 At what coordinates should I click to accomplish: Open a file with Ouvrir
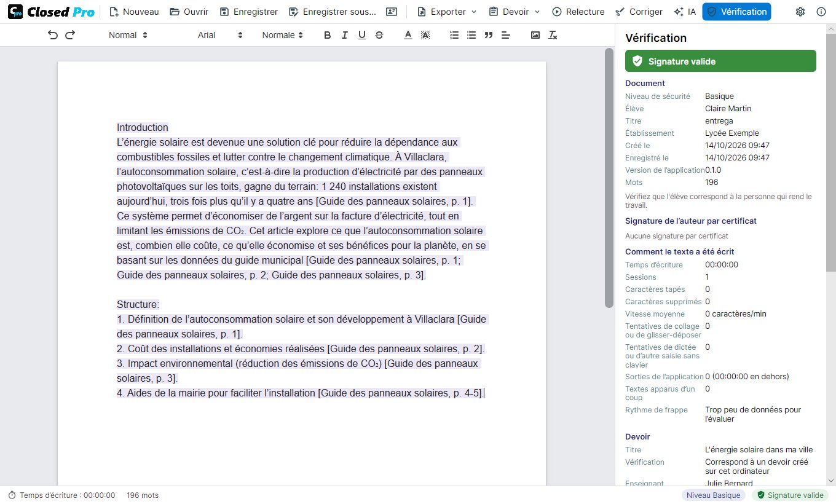[189, 12]
